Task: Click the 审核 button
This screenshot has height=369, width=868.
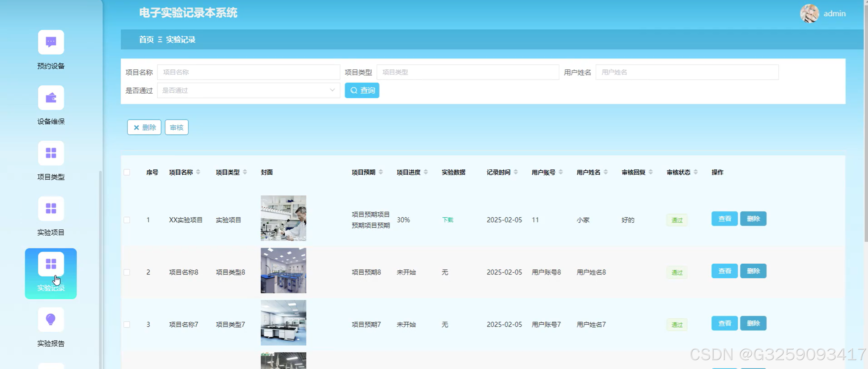Action: point(176,127)
